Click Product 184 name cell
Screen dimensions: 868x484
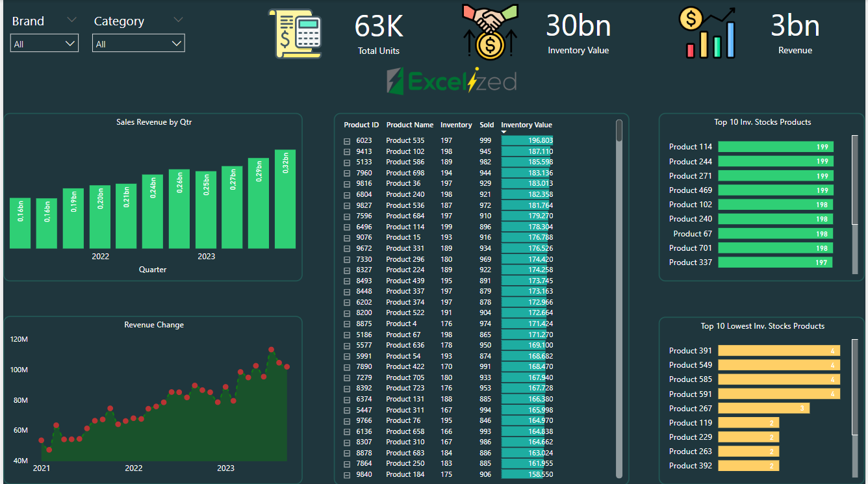pyautogui.click(x=405, y=474)
